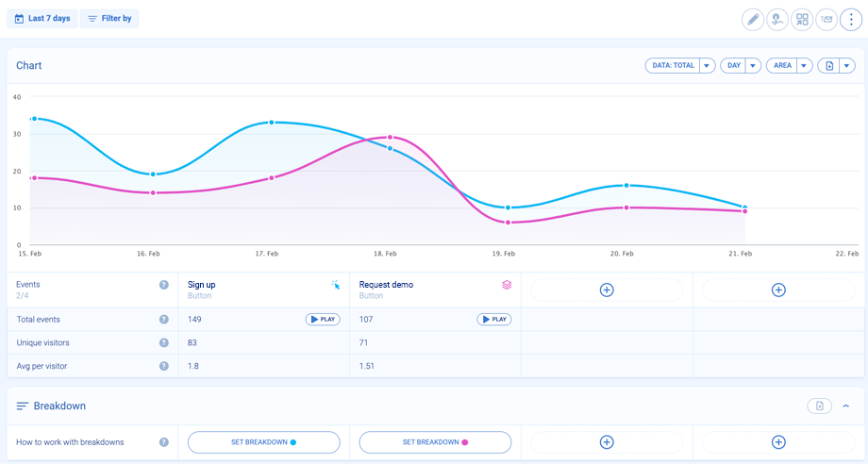Screen dimensions: 868x464
Task: Click the DAY granularity button
Action: (x=733, y=65)
